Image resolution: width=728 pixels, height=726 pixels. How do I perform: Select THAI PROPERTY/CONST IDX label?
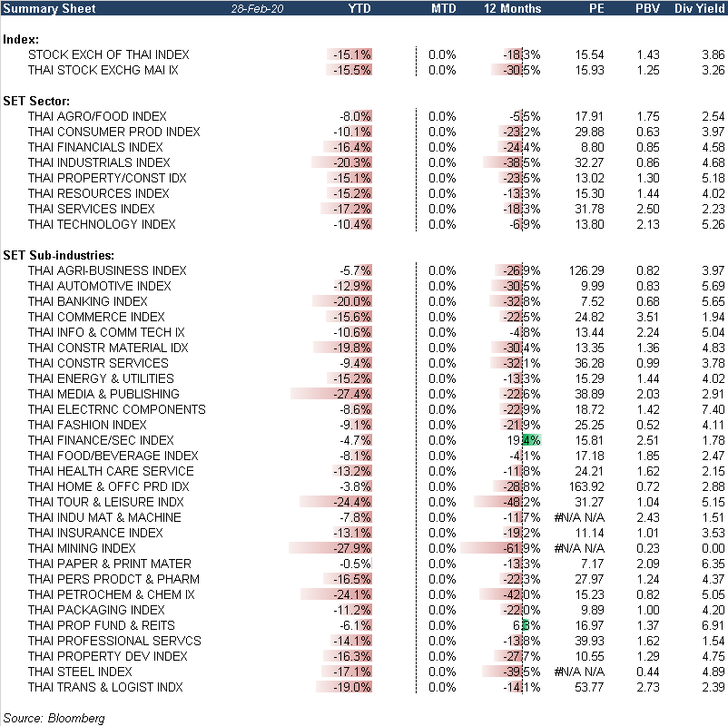[x=107, y=178]
